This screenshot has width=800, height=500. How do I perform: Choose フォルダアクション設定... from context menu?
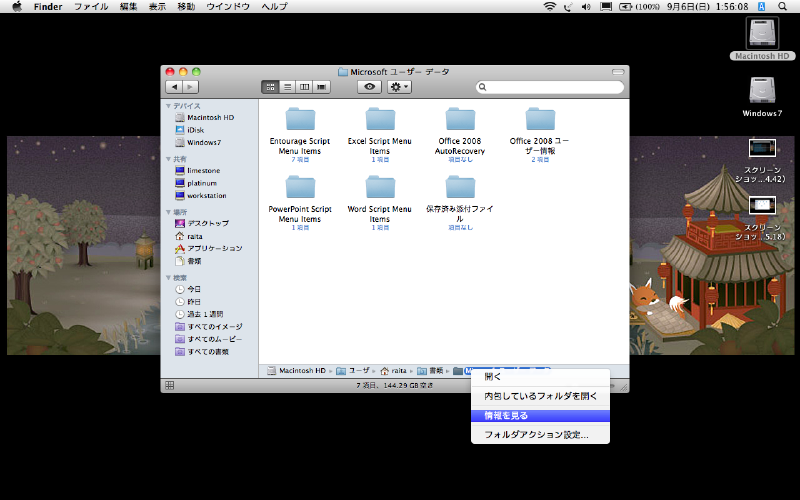[540, 435]
